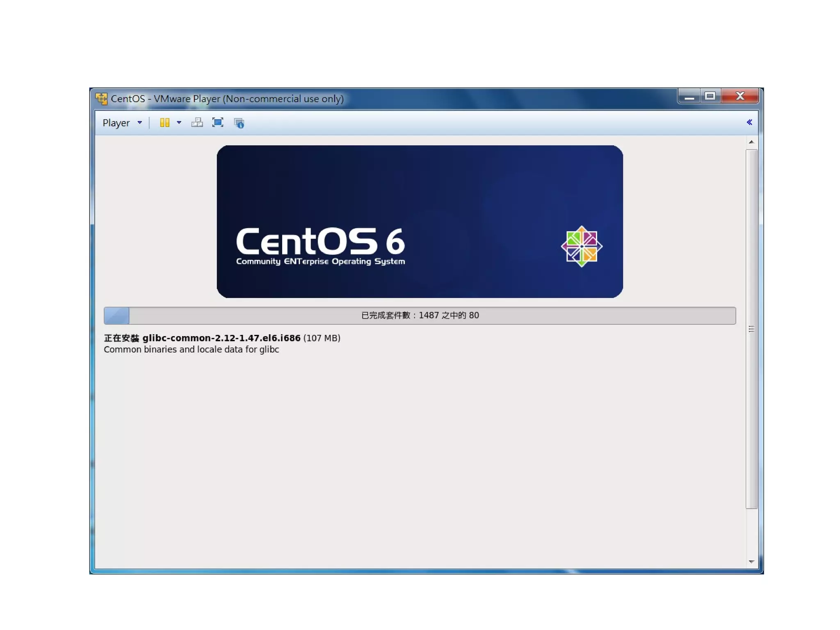Maximize the VMware Player window

(710, 96)
